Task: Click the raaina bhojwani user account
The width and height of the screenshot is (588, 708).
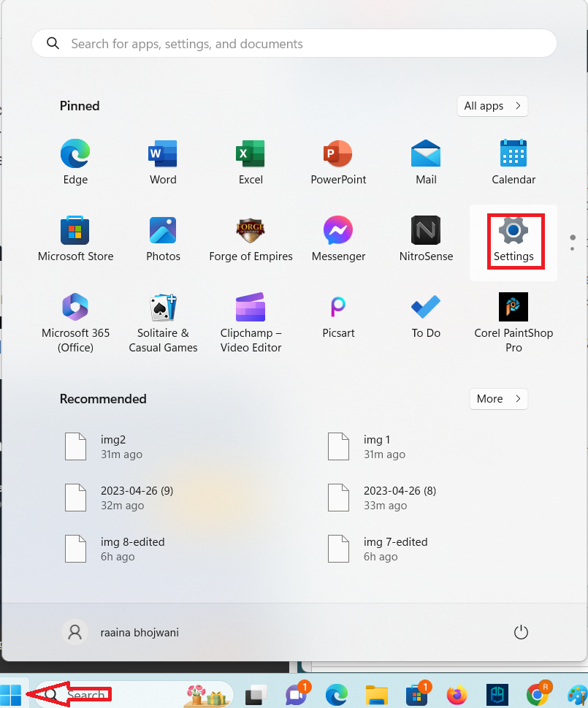Action: (121, 633)
